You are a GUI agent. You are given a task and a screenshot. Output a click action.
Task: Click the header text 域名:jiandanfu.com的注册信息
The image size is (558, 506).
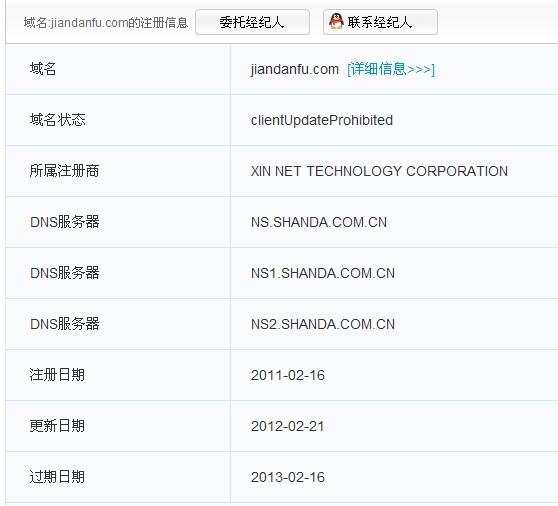106,23
